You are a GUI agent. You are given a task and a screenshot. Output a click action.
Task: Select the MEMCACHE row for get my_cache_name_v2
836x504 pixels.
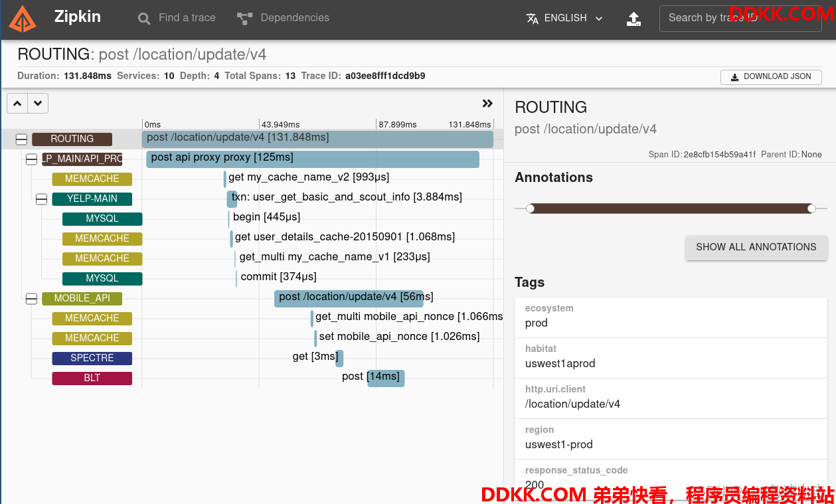pos(92,179)
